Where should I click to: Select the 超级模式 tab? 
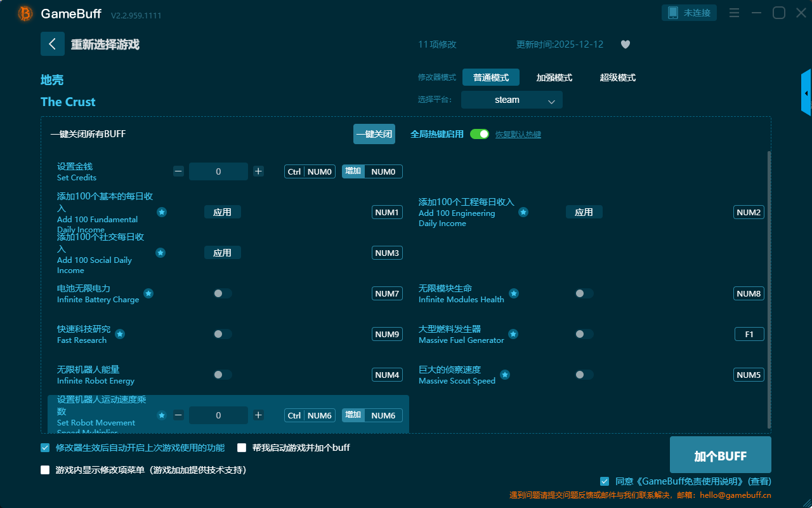617,77
